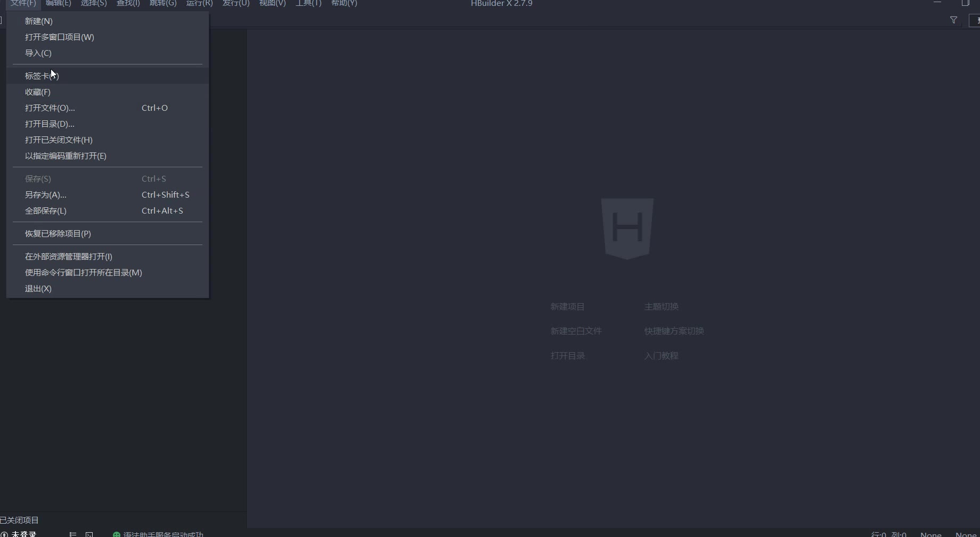The width and height of the screenshot is (980, 537).
Task: Open the 运行(R) menu
Action: click(199, 3)
